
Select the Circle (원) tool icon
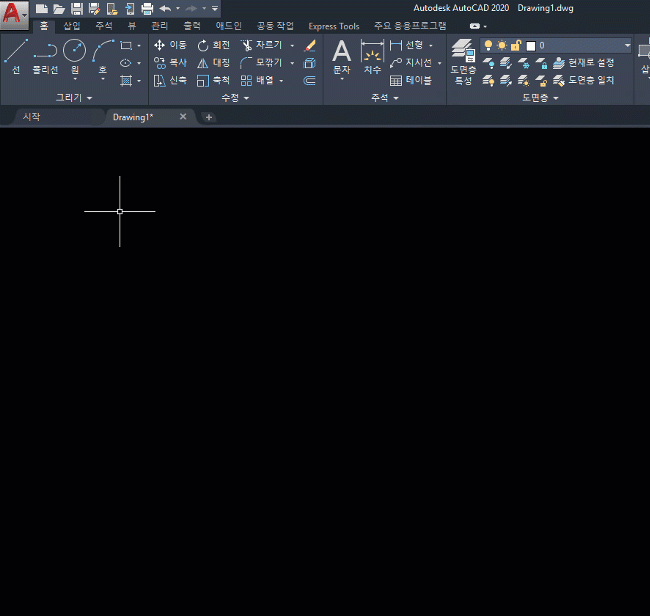75,51
